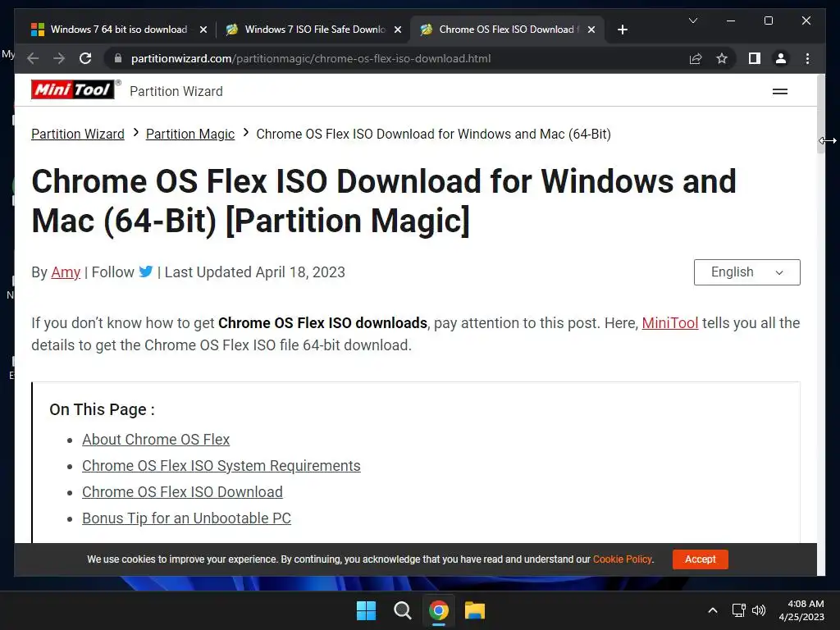The image size is (840, 630).
Task: Click the MiniTool logo
Action: pos(73,89)
